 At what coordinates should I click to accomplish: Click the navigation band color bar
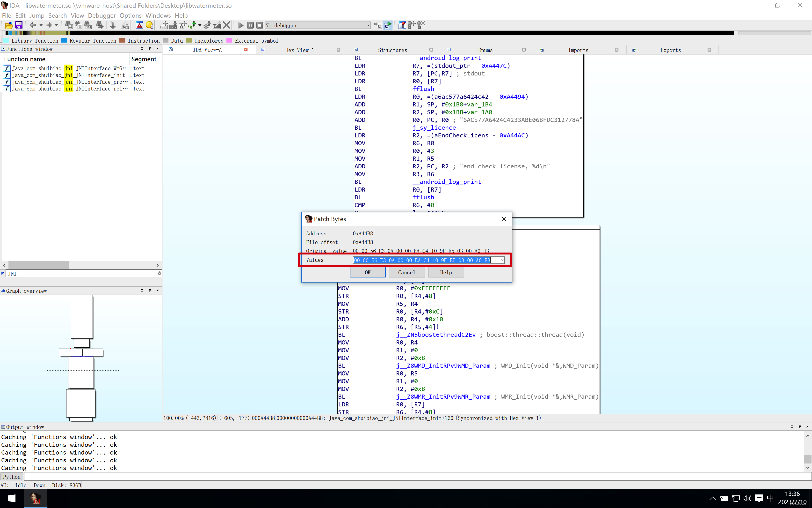tap(369, 33)
